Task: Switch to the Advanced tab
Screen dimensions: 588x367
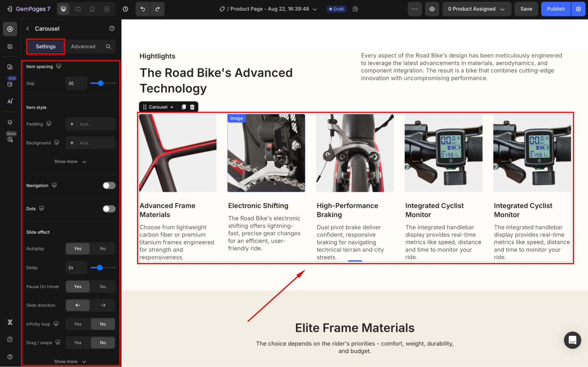Action: click(83, 47)
